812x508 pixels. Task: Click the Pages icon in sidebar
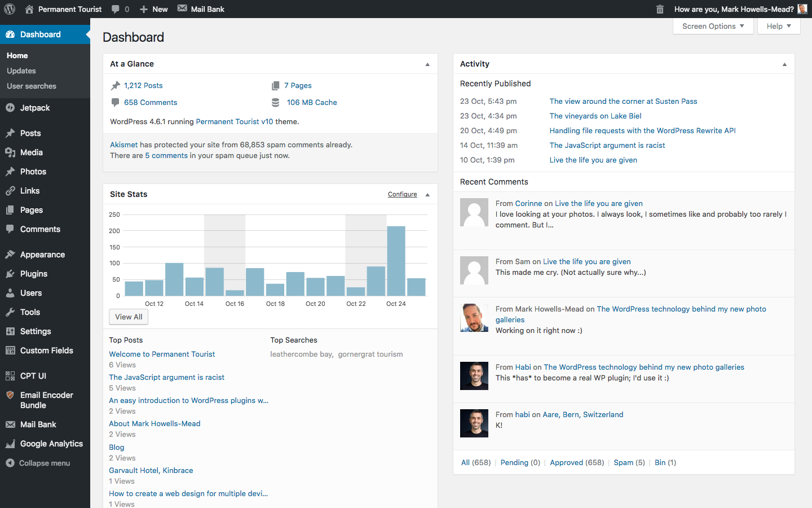tap(10, 210)
